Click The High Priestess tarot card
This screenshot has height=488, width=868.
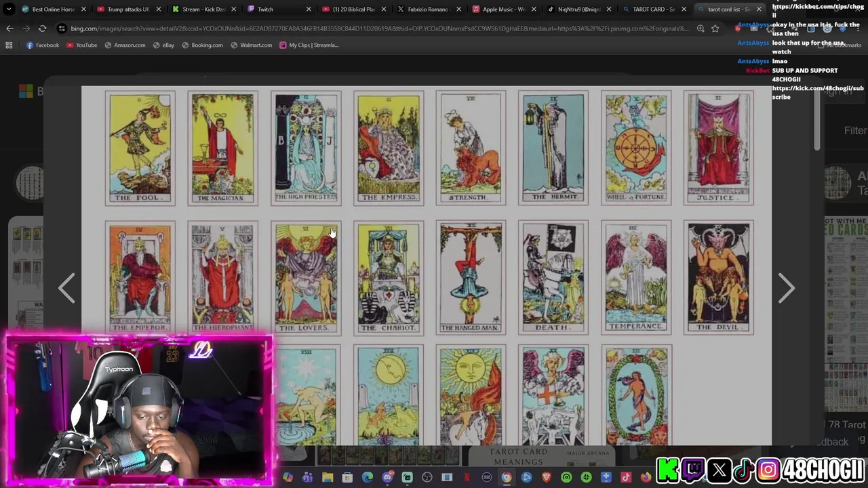[x=306, y=148]
